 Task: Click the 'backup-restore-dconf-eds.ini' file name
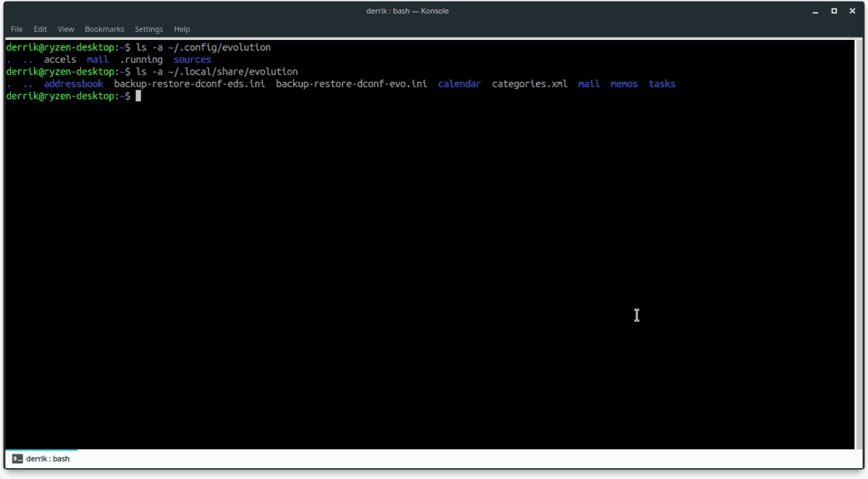[190, 83]
